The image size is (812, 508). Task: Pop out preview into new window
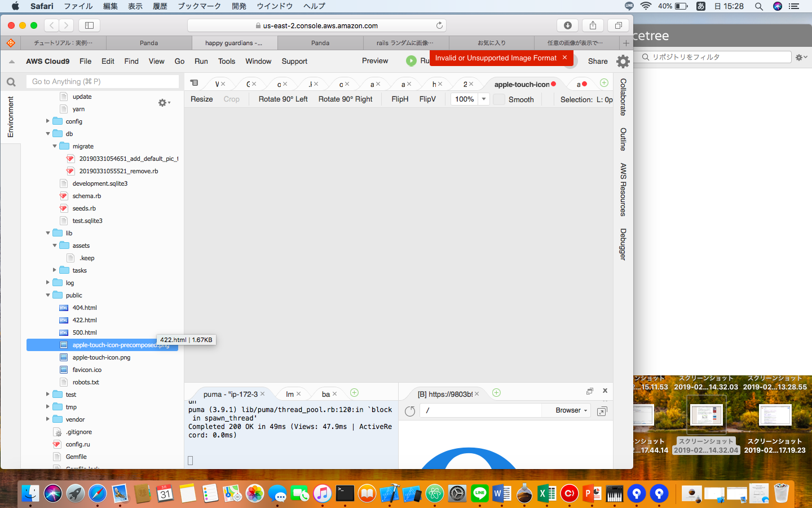coord(602,411)
